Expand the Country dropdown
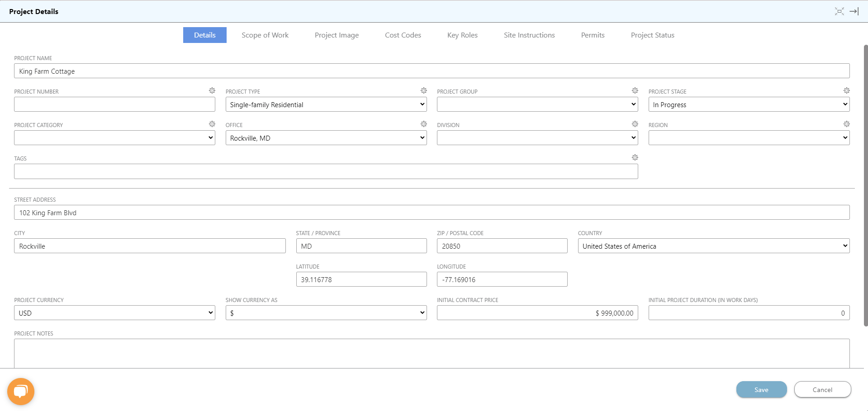The width and height of the screenshot is (868, 411). point(713,246)
